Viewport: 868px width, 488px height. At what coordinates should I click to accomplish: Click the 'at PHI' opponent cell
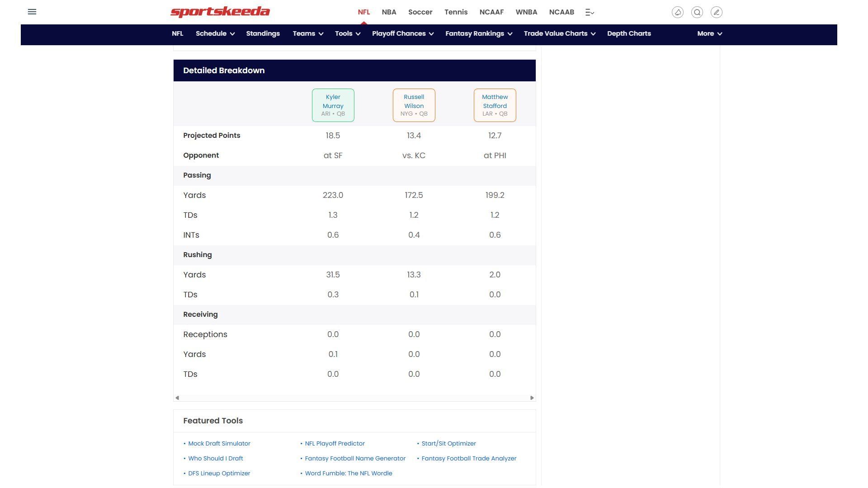coord(495,155)
